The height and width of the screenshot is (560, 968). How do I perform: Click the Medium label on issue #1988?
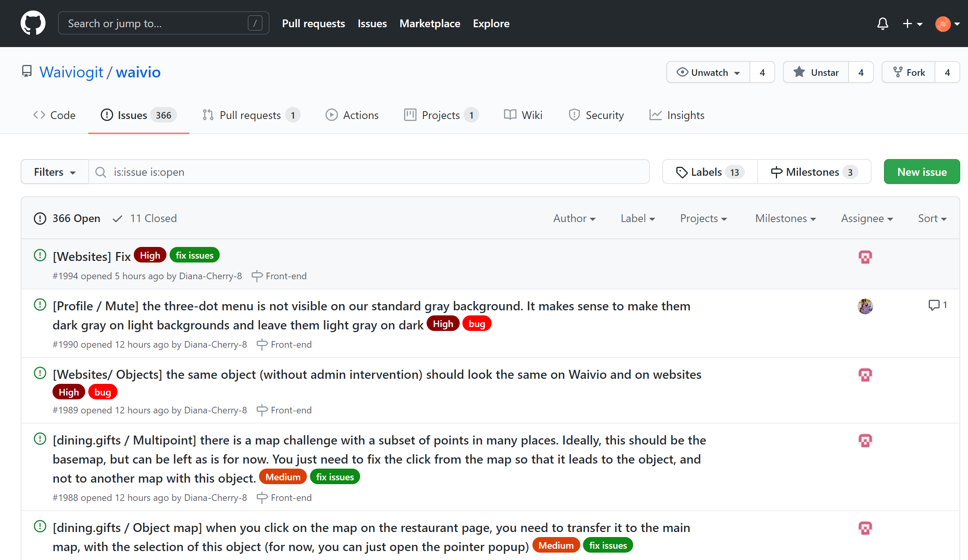tap(283, 477)
